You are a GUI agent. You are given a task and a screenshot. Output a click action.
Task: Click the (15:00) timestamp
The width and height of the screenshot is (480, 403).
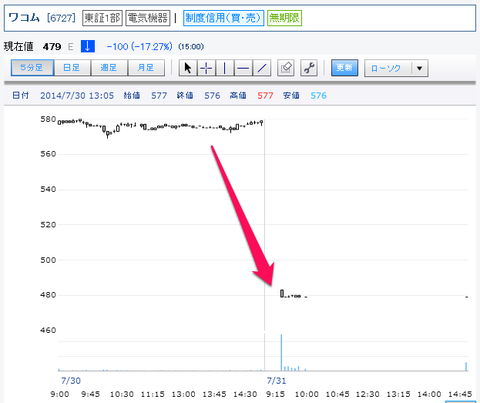coord(191,47)
